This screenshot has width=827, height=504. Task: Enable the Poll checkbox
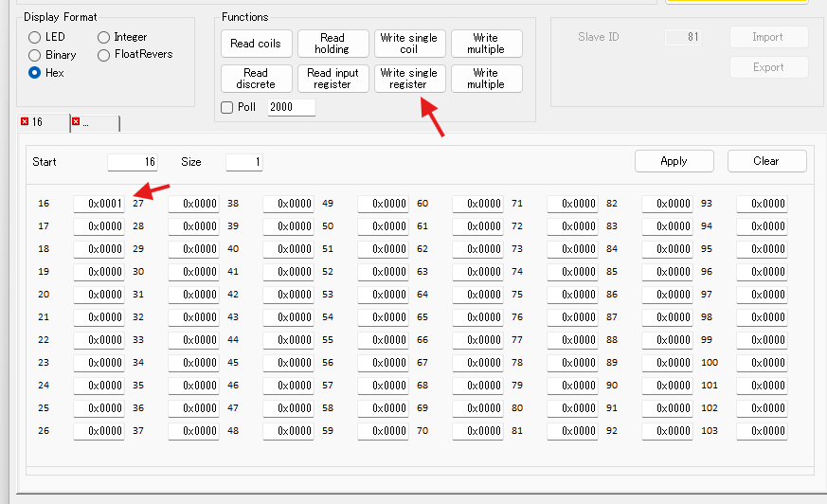tap(226, 108)
